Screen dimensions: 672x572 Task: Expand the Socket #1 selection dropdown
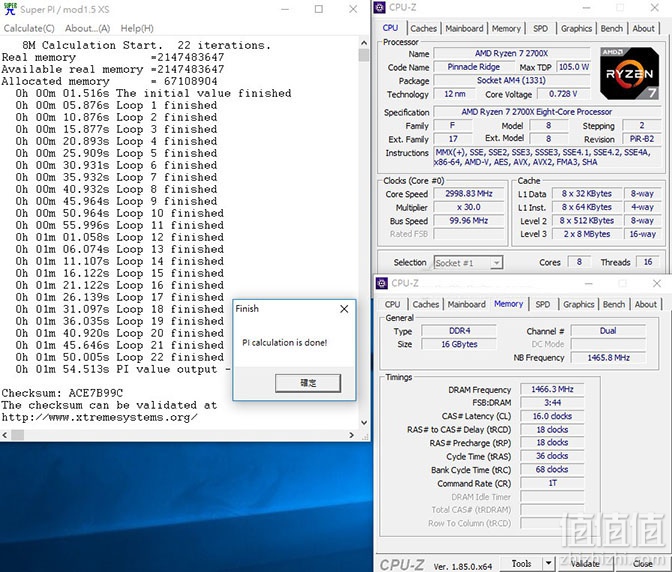pyautogui.click(x=496, y=263)
